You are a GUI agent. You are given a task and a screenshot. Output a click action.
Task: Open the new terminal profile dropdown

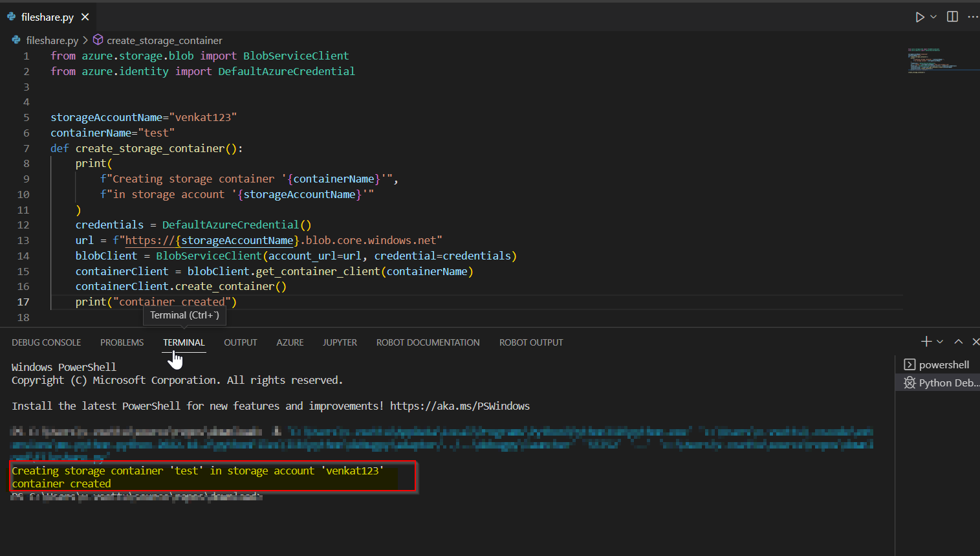click(x=940, y=341)
